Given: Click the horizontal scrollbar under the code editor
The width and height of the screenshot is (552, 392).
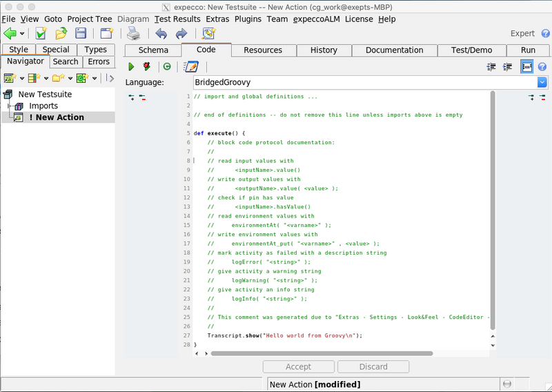Looking at the screenshot, I should (322, 353).
